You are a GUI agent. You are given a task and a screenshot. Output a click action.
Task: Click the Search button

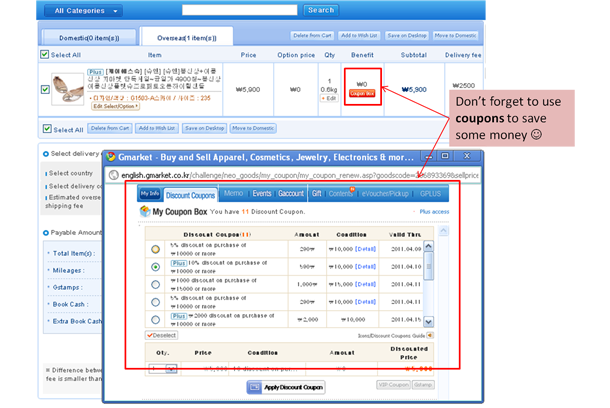pyautogui.click(x=321, y=10)
